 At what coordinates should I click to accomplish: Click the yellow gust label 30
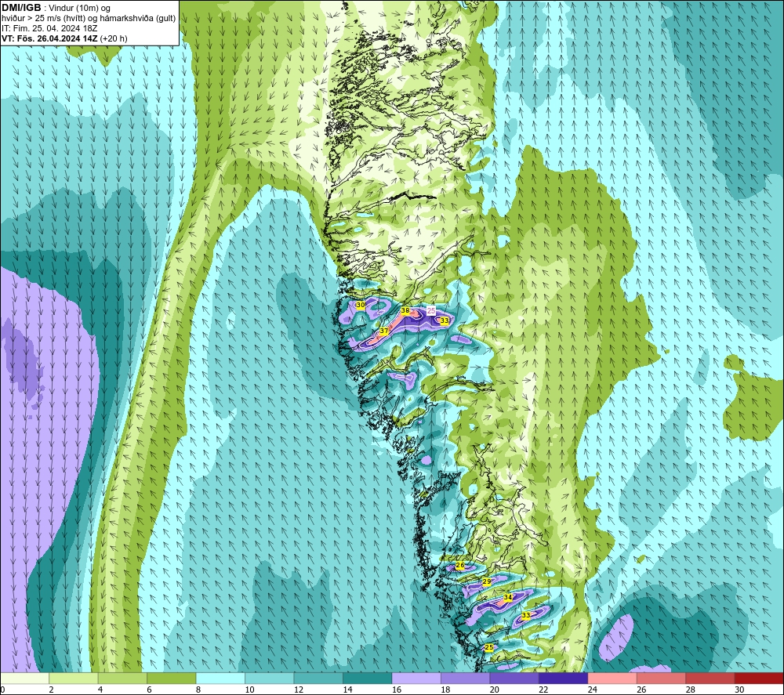360,305
